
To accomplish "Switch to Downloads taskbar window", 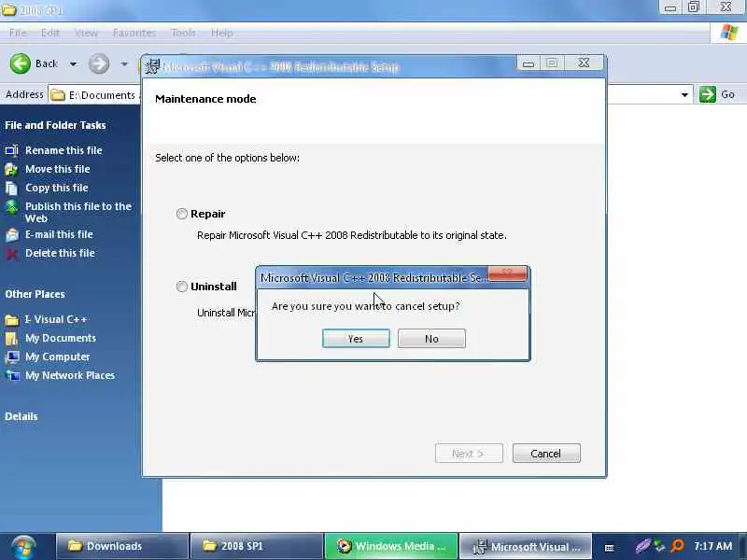I will coord(122,546).
